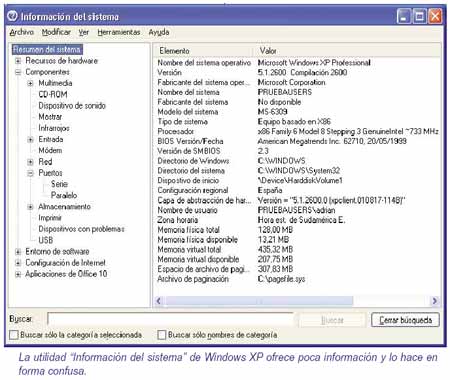Maximize the Información del sistema window
This screenshot has width=450, height=380.
419,16
